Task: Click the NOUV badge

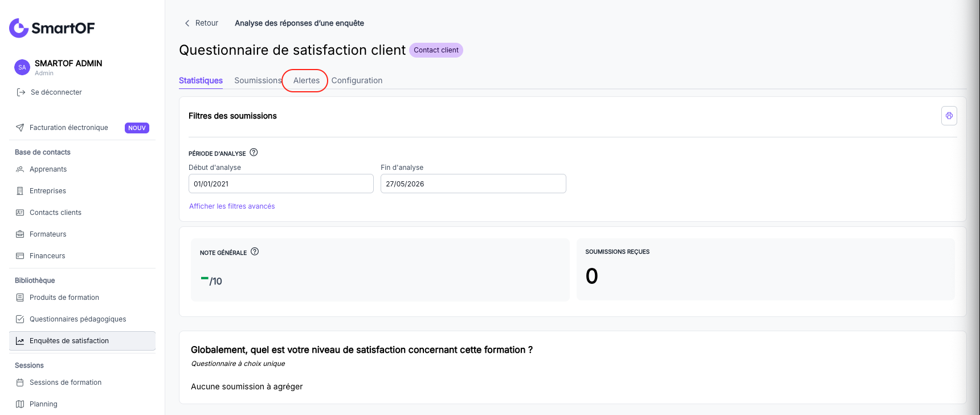Action: coord(137,128)
